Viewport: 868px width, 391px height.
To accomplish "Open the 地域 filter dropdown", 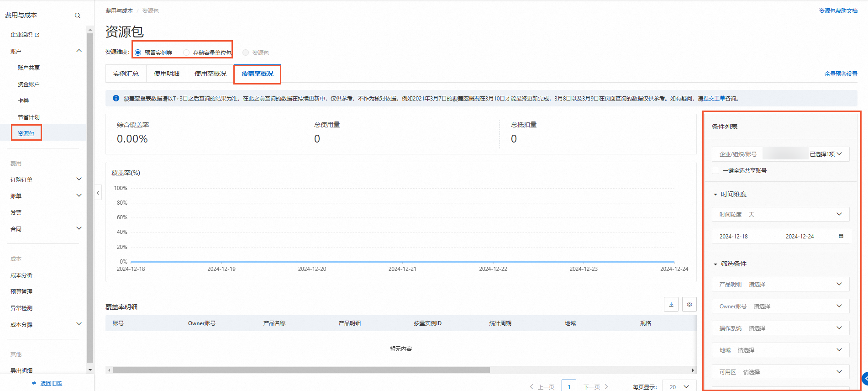I will pyautogui.click(x=780, y=350).
